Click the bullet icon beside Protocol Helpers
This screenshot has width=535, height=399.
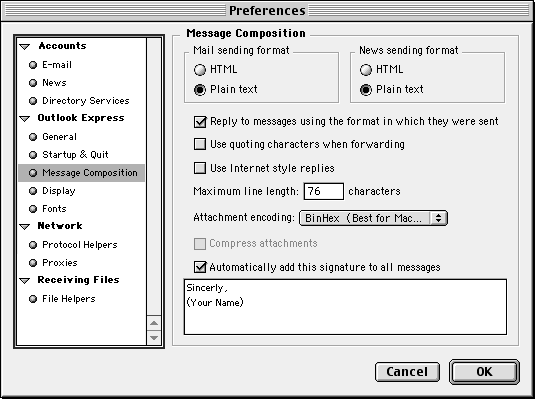point(33,245)
